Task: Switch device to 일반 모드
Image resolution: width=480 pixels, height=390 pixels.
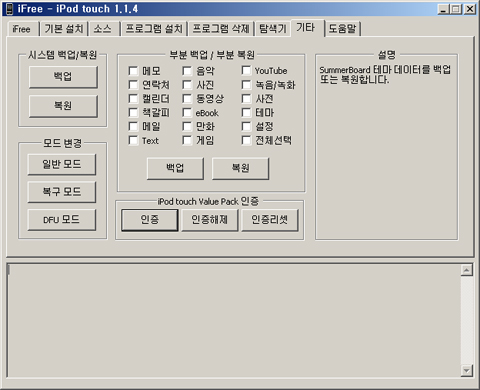Action: coord(62,164)
